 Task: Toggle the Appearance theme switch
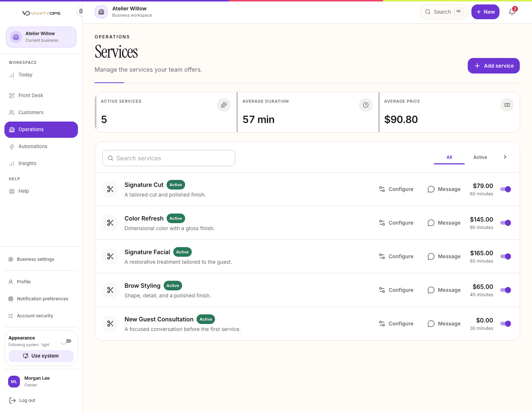click(66, 341)
